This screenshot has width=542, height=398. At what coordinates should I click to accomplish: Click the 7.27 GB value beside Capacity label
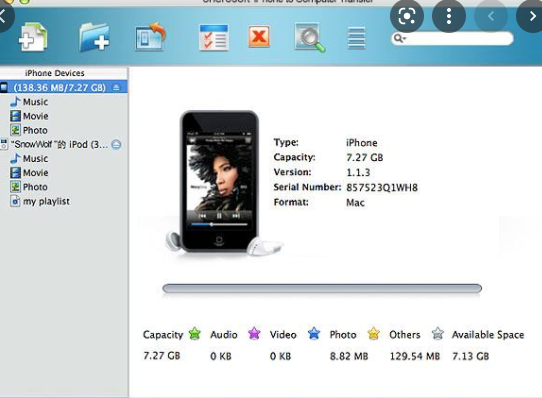click(365, 158)
